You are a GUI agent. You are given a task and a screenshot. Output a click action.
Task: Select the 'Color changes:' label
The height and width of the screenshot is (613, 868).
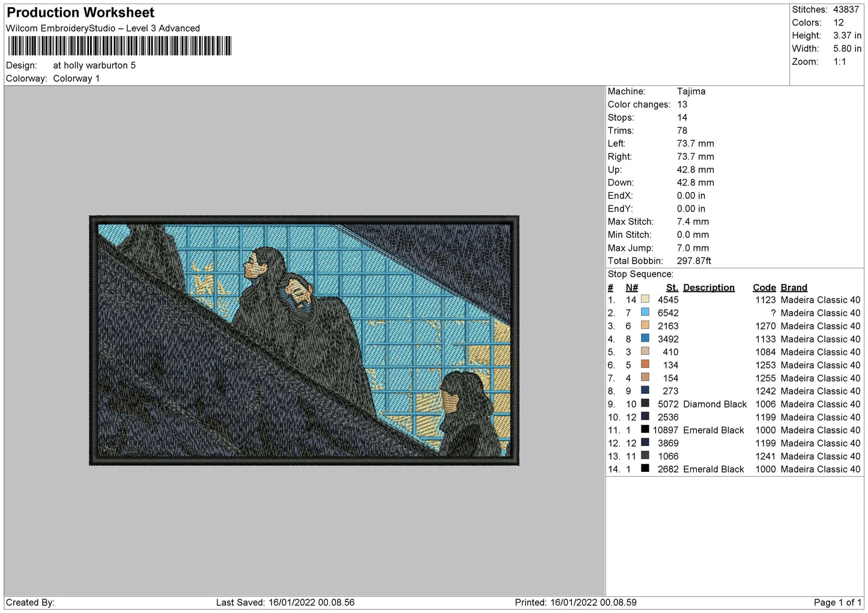point(639,104)
